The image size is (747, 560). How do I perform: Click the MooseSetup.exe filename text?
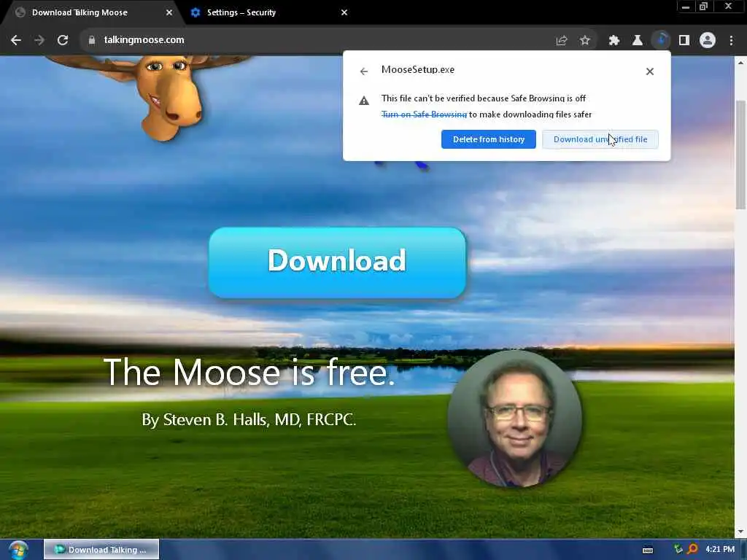pyautogui.click(x=418, y=69)
